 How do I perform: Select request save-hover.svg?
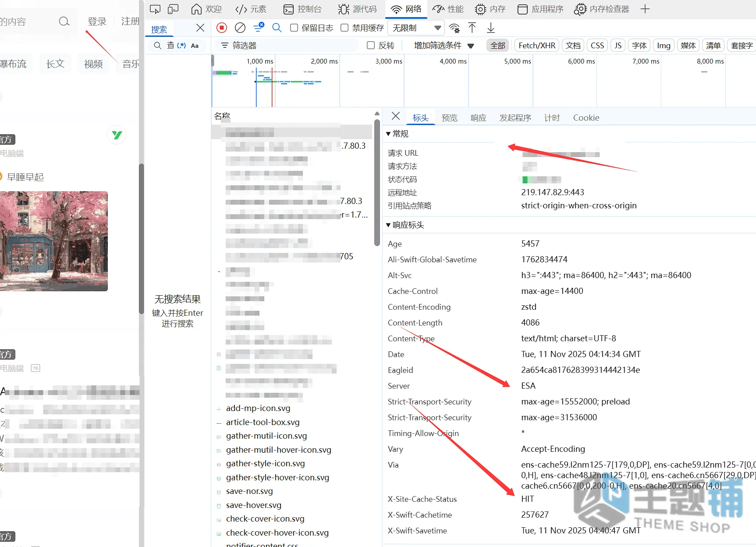click(254, 505)
